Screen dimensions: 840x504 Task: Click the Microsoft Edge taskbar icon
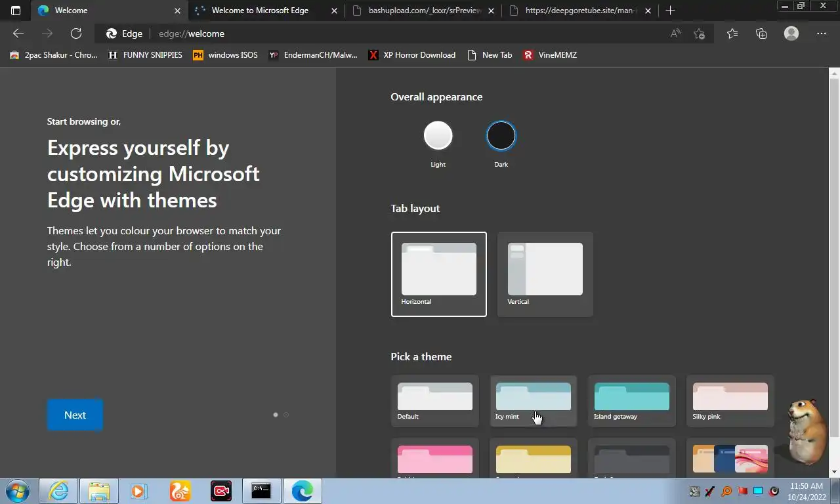pos(302,491)
